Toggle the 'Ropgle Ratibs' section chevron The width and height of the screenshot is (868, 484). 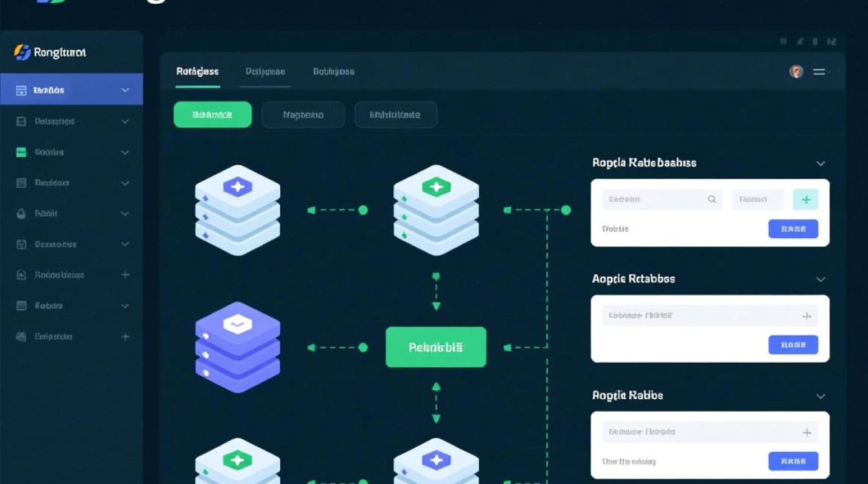[821, 396]
